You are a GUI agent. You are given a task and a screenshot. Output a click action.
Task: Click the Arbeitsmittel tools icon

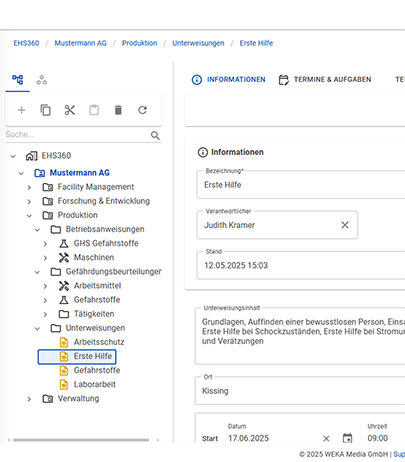tap(64, 286)
